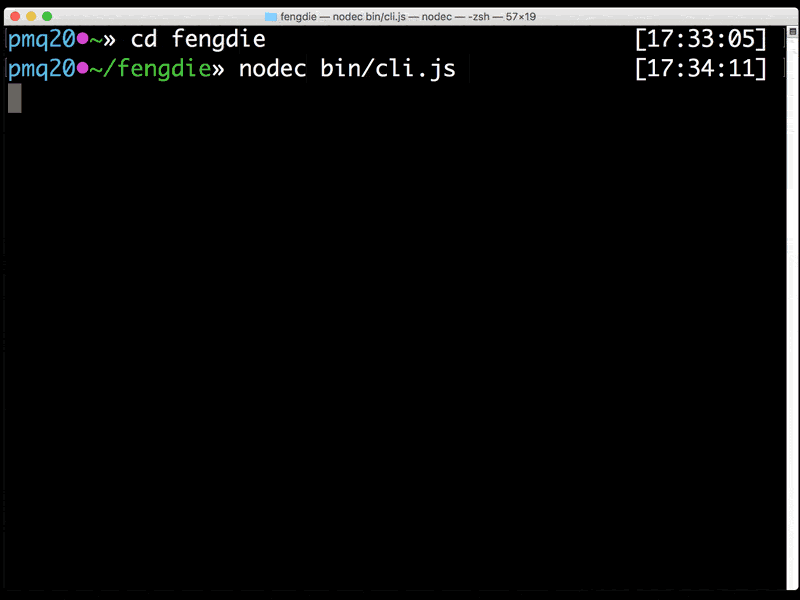Click the yellow minimize window button

tap(31, 16)
